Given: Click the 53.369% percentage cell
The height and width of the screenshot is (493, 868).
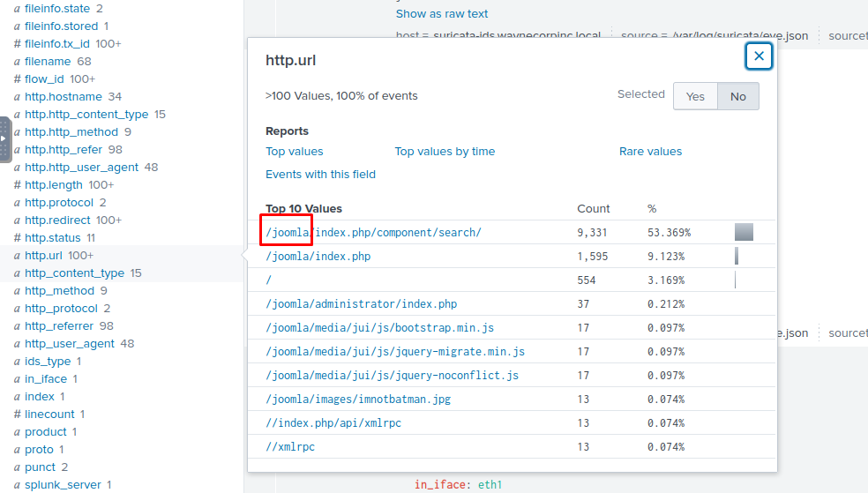Looking at the screenshot, I should click(669, 233).
